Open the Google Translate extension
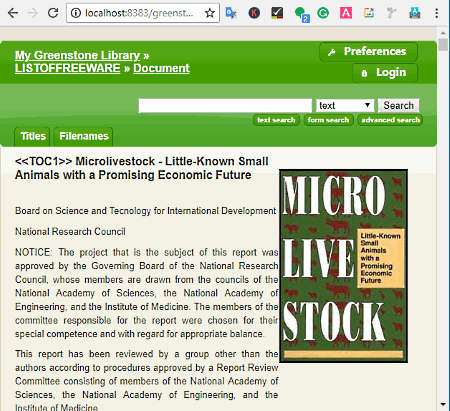This screenshot has width=450, height=411. pyautogui.click(x=231, y=13)
